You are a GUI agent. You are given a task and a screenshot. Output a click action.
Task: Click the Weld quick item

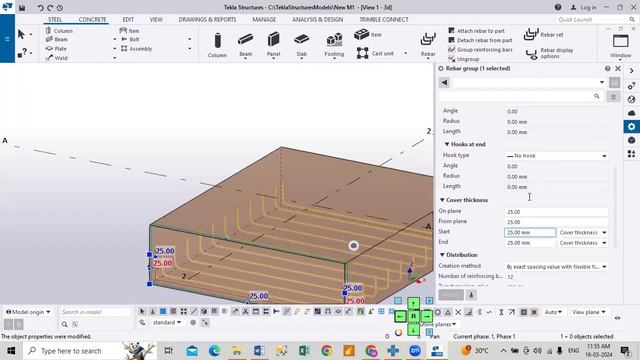[56, 58]
